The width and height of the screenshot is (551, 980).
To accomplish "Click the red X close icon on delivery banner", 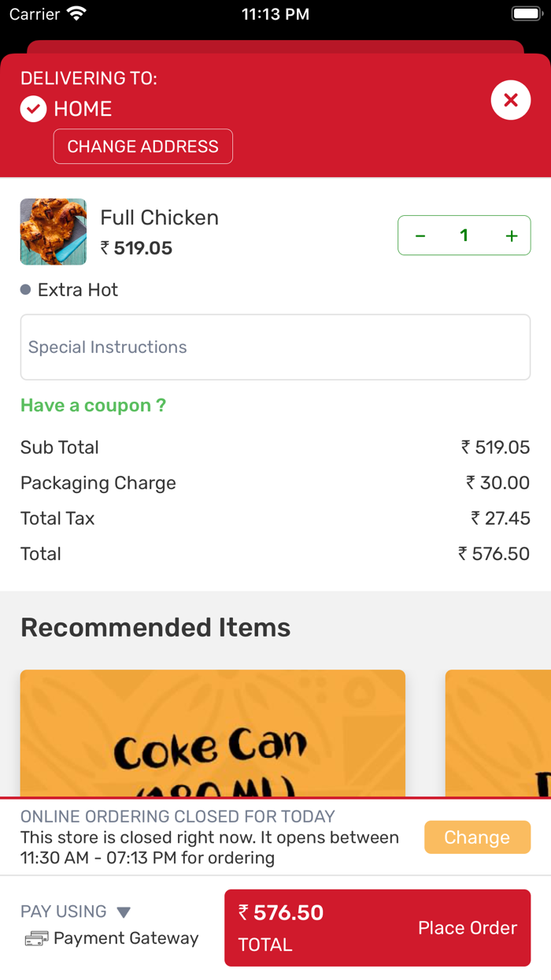I will (x=510, y=100).
